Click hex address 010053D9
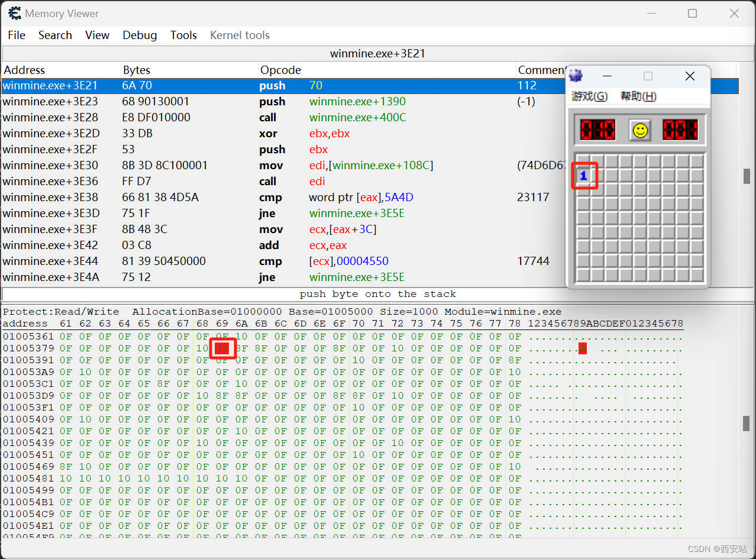 click(28, 396)
